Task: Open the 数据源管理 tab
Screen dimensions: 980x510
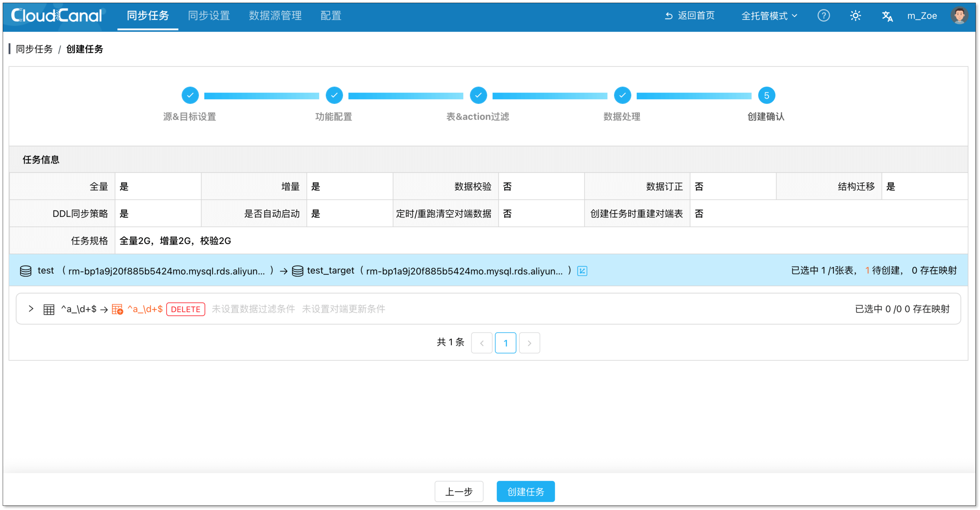Action: coord(275,16)
